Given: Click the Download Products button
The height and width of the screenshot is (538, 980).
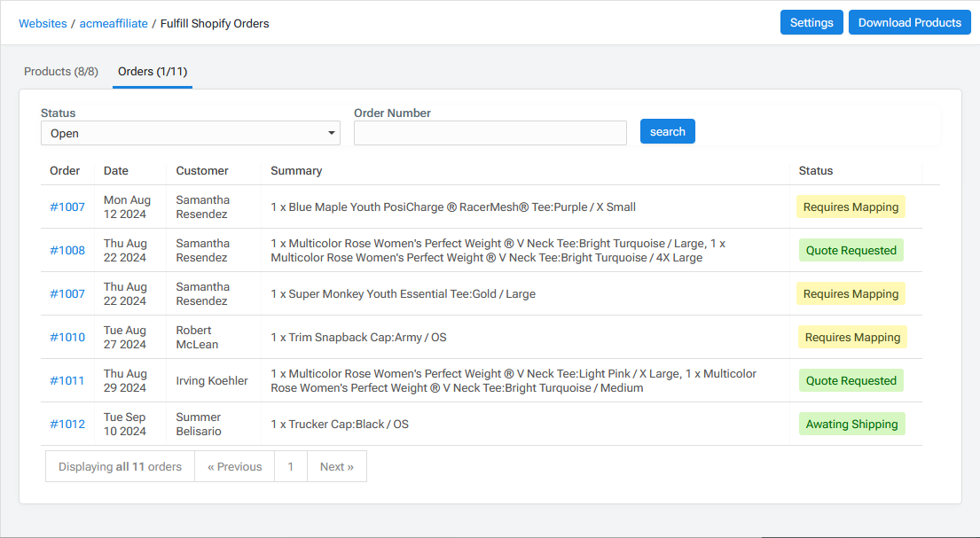Looking at the screenshot, I should (909, 23).
